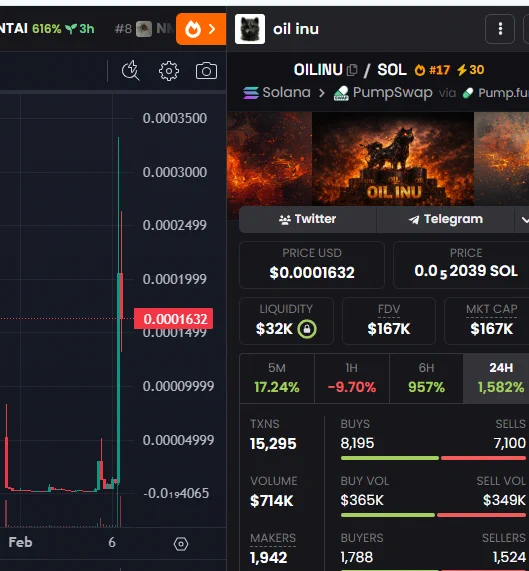Screen dimensions: 529x571
Task: Click the BUYS 8,195 value
Action: click(x=357, y=443)
